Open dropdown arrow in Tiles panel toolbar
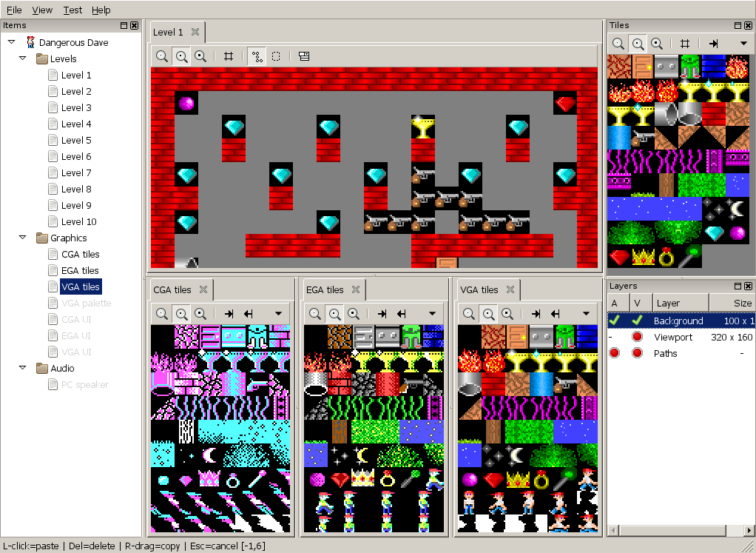Screen dimensions: 756x553 tap(743, 44)
